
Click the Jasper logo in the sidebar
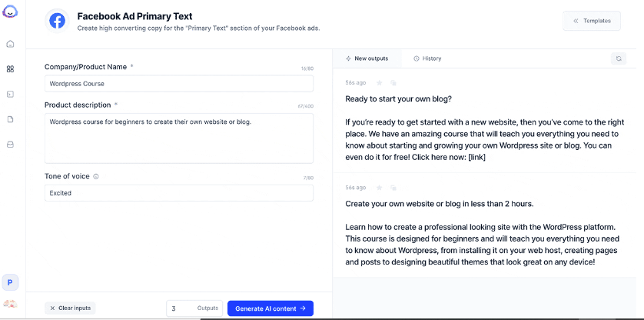tap(8, 11)
